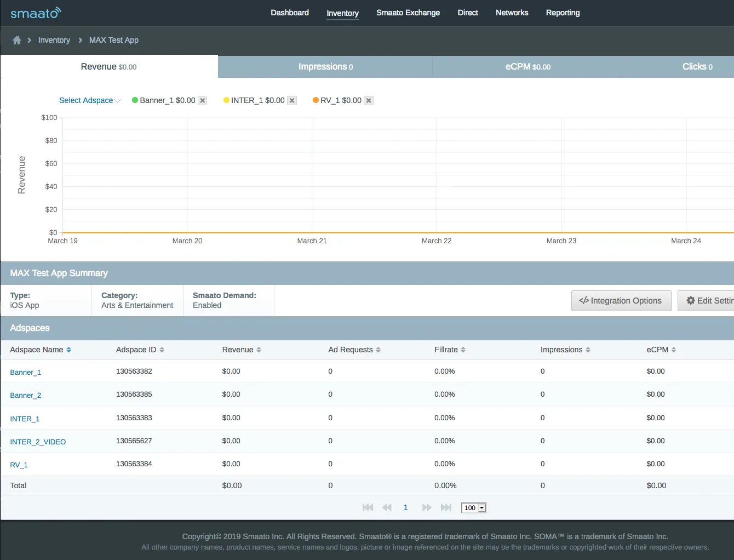This screenshot has width=734, height=560.
Task: Remove the INTER_1 chart filter chip
Action: click(292, 100)
